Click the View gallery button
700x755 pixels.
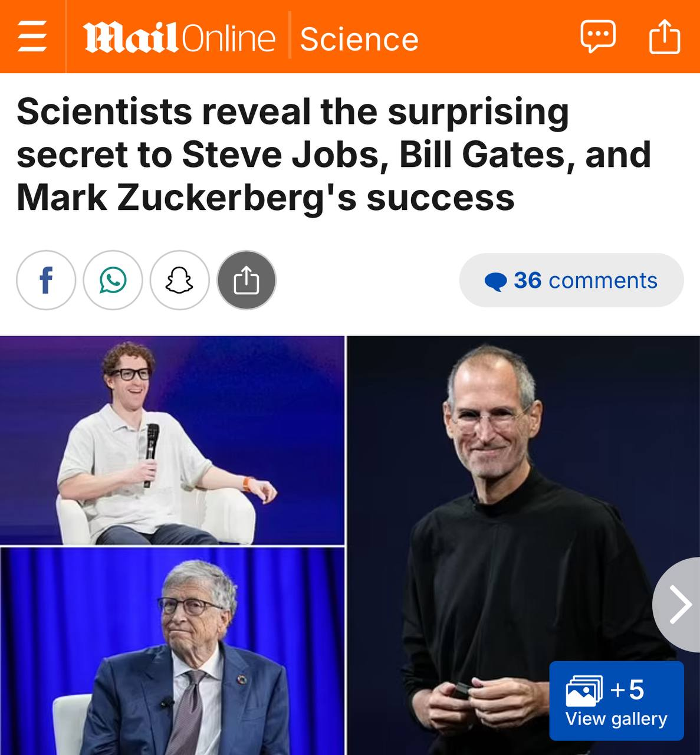click(x=617, y=701)
